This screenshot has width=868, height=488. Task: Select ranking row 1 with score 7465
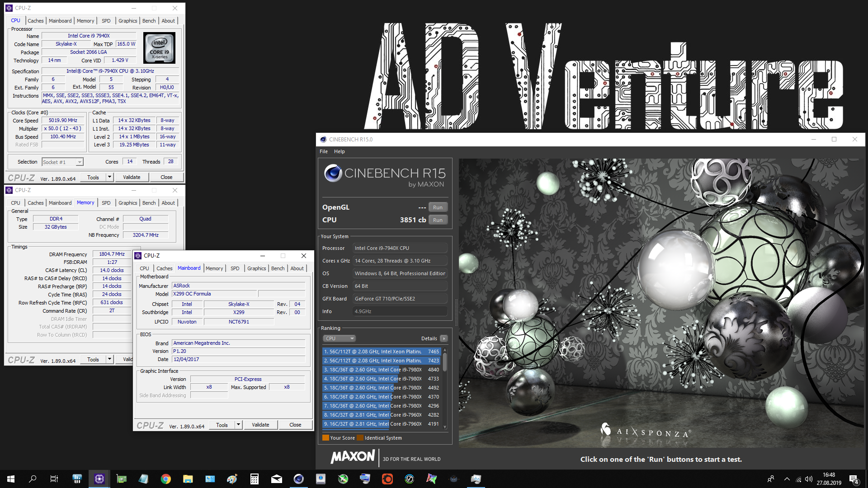pyautogui.click(x=382, y=352)
